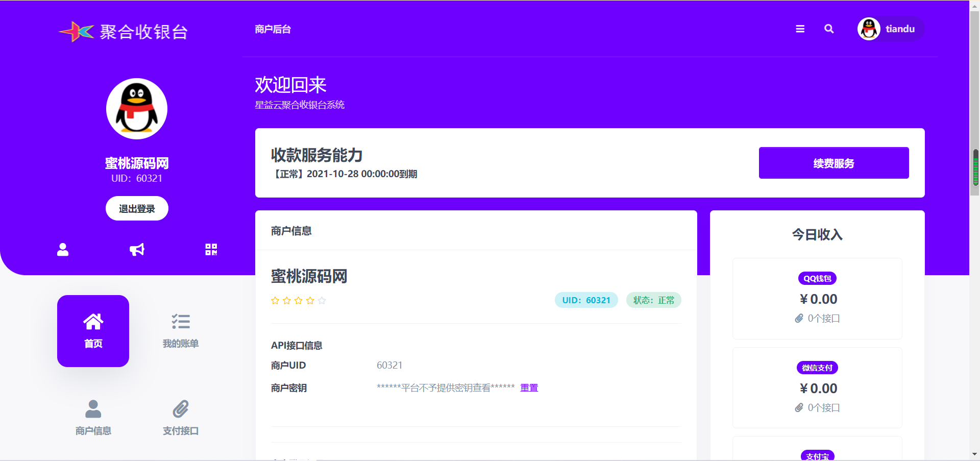Click the megaphone announcement icon in sidebar
This screenshot has width=980, height=461.
point(136,250)
